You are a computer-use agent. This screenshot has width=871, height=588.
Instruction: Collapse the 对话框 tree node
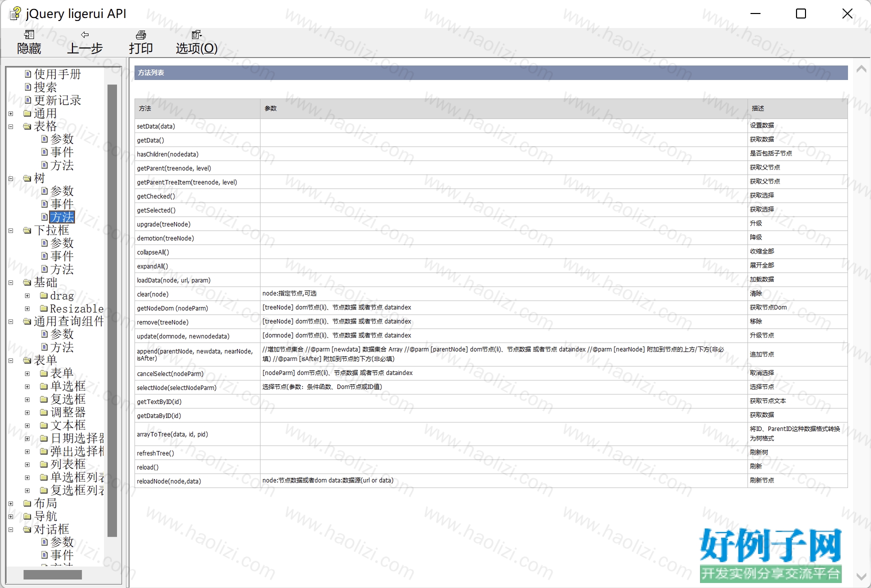click(10, 529)
